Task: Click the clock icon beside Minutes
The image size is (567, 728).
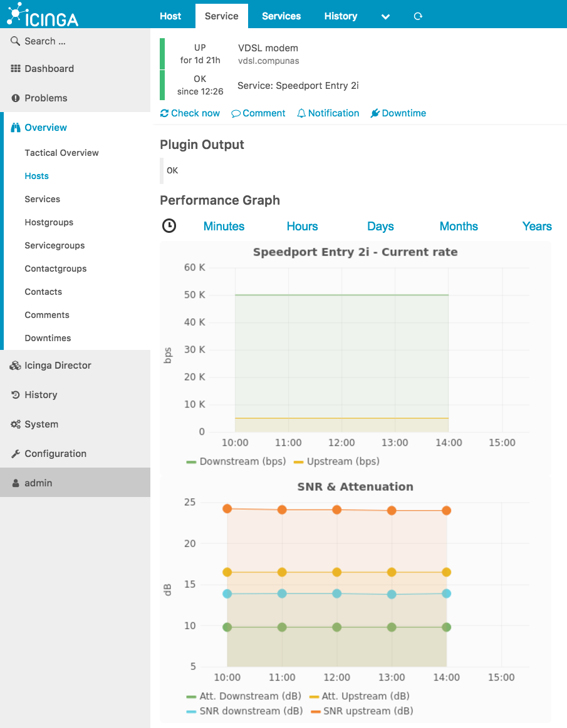Action: click(x=169, y=225)
